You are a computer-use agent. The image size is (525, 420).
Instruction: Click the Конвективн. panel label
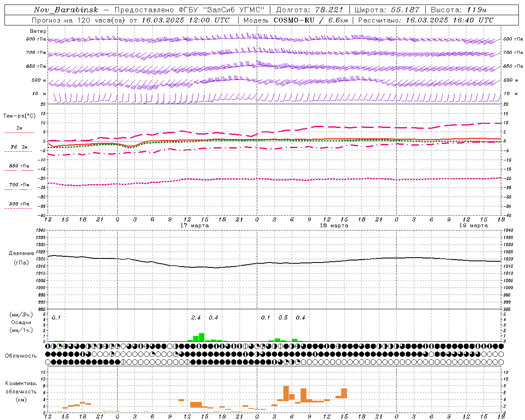(x=21, y=383)
